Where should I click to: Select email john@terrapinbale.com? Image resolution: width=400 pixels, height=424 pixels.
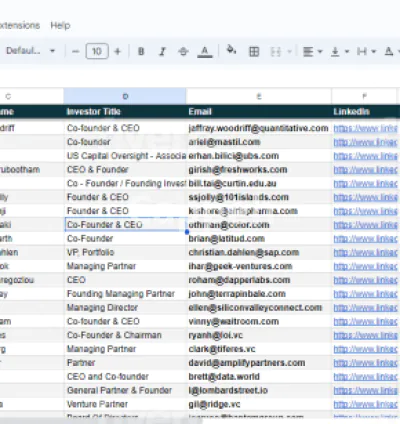[x=259, y=294]
